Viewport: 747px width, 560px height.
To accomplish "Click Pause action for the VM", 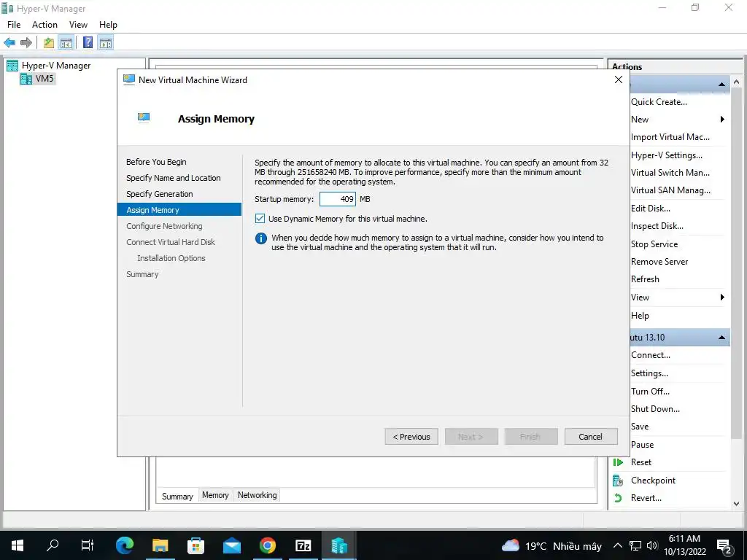I will (642, 445).
